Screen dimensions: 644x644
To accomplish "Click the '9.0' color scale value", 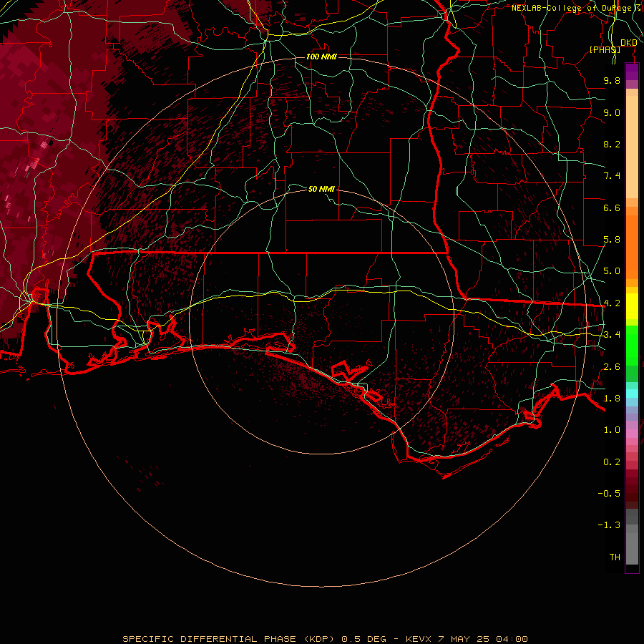I will pos(612,112).
